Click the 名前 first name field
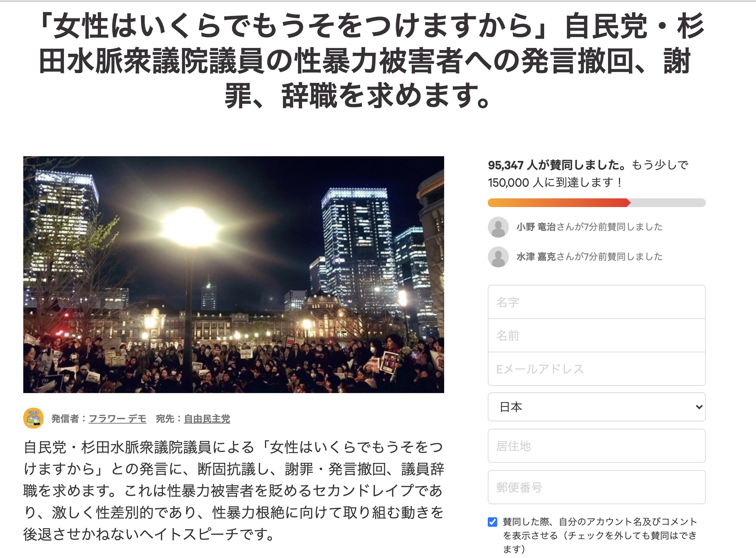756x558 pixels. pos(596,335)
